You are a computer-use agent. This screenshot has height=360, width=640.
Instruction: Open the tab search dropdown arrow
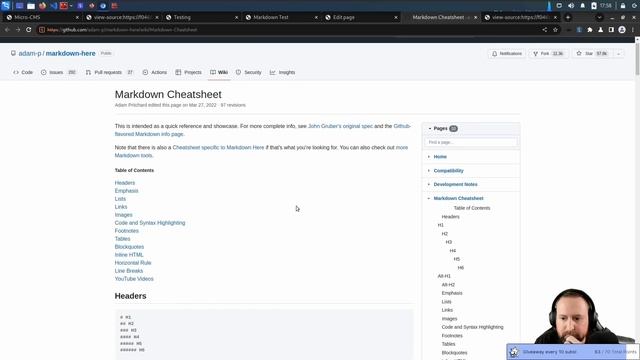pyautogui.click(x=599, y=18)
